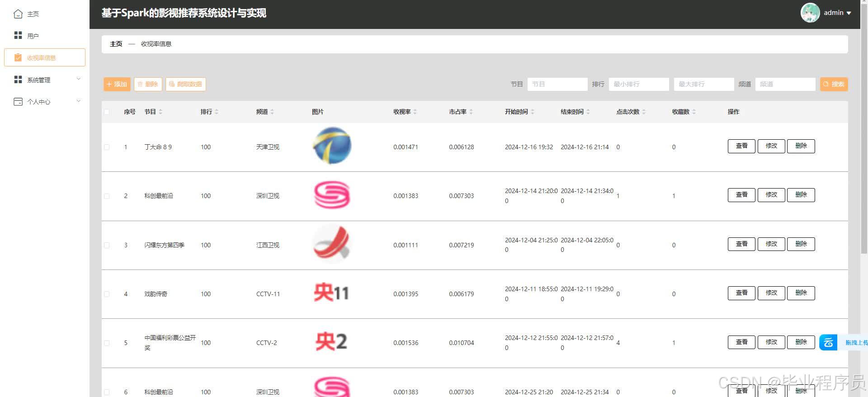Viewport: 868px width, 397px height.
Task: Click the 搜索 button
Action: tap(834, 84)
